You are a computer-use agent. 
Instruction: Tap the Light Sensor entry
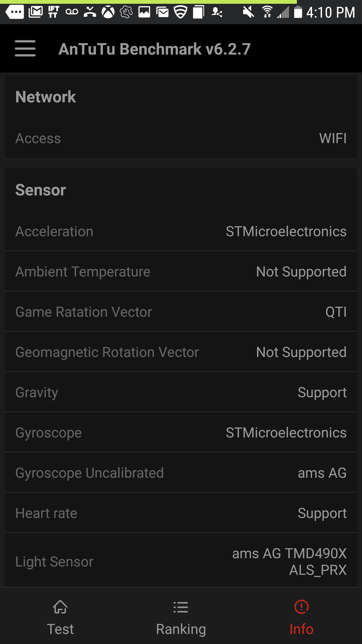pyautogui.click(x=181, y=561)
